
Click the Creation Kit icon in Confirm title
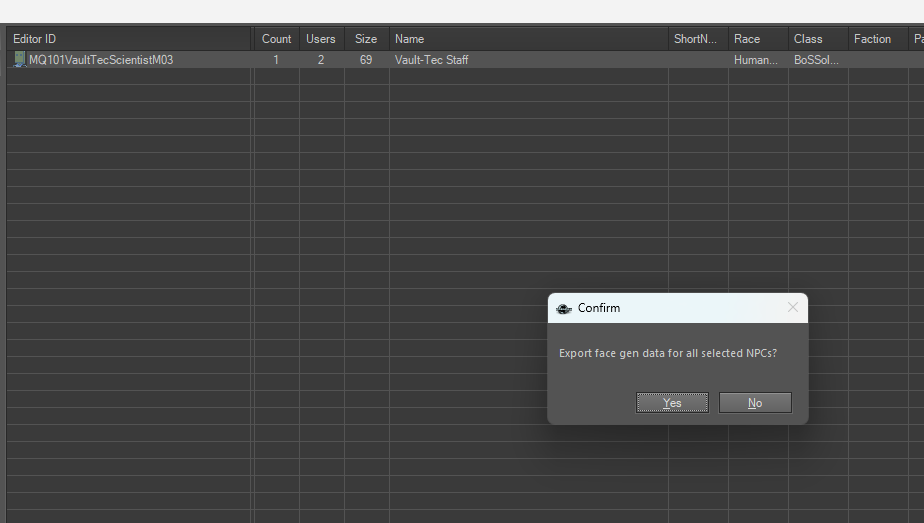(564, 309)
